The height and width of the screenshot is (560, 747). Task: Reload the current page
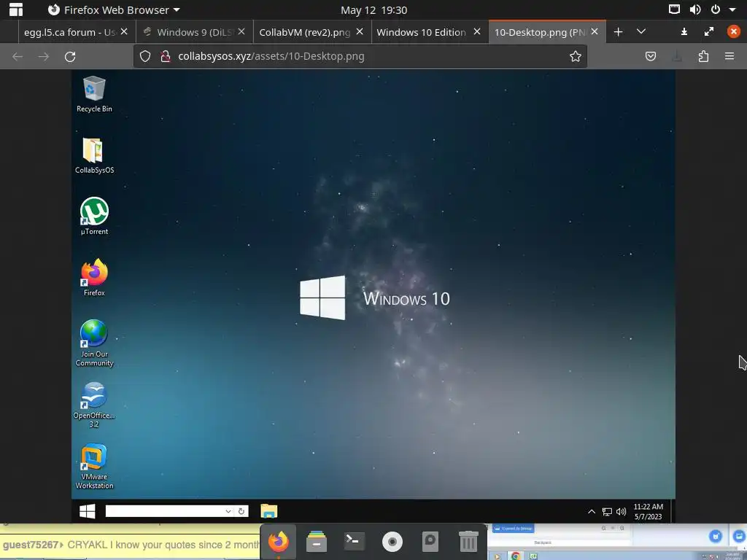[70, 57]
